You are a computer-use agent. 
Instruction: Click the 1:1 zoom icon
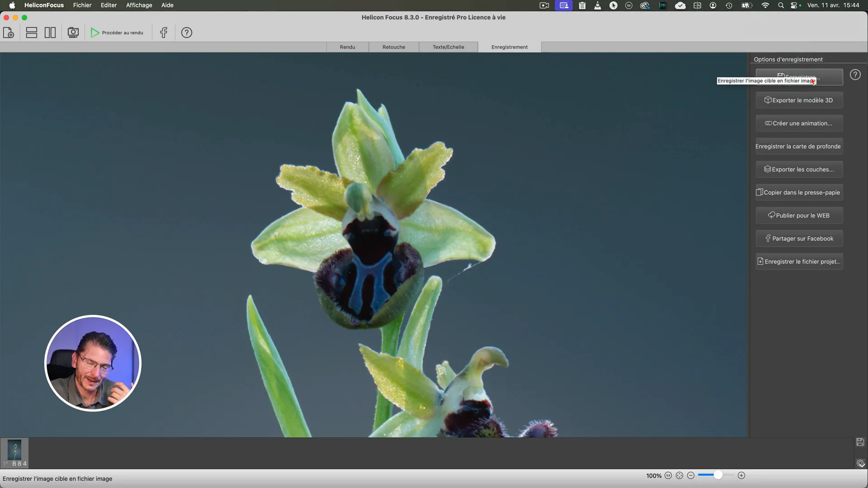pos(668,475)
